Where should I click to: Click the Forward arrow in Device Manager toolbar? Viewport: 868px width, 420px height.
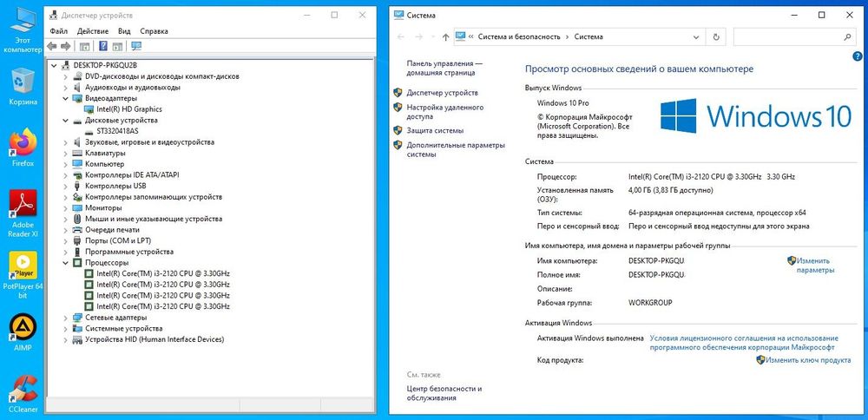click(x=65, y=46)
